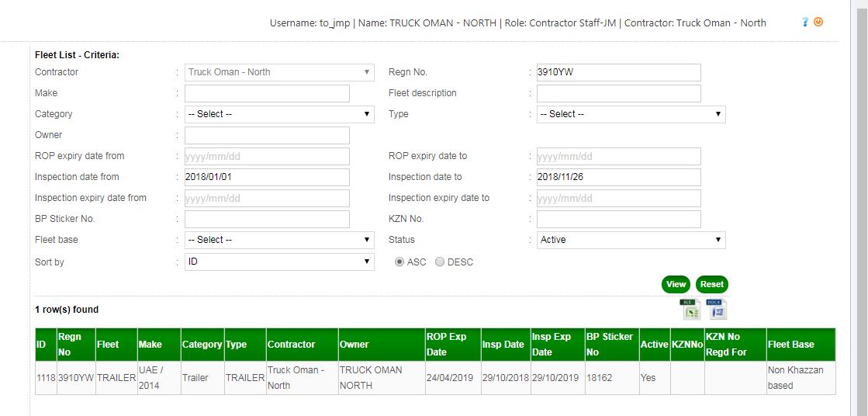Focus the BP Sticker No. field
This screenshot has height=416, width=868.
pyautogui.click(x=267, y=219)
